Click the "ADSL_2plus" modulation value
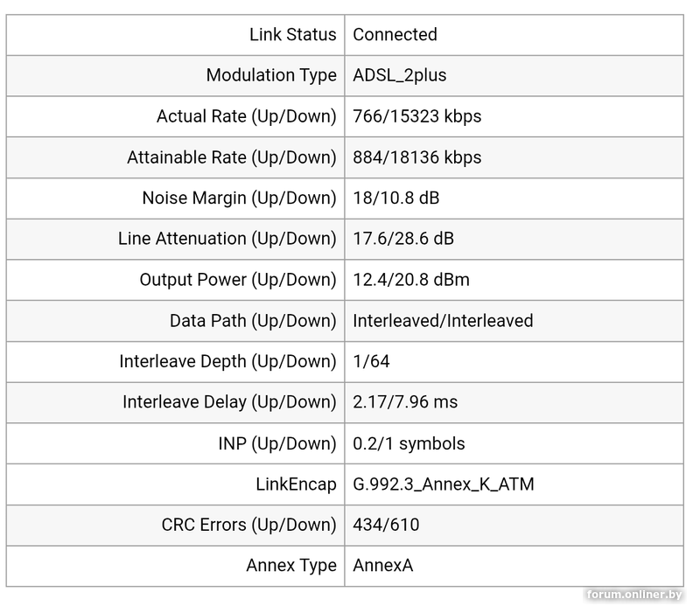Viewport: 700px width, 613px height. (399, 75)
